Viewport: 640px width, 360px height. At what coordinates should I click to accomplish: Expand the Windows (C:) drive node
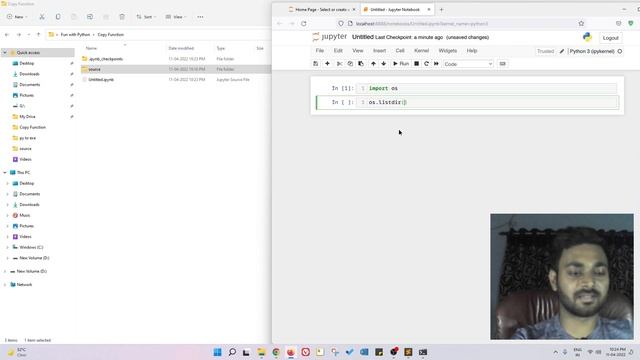(7, 247)
